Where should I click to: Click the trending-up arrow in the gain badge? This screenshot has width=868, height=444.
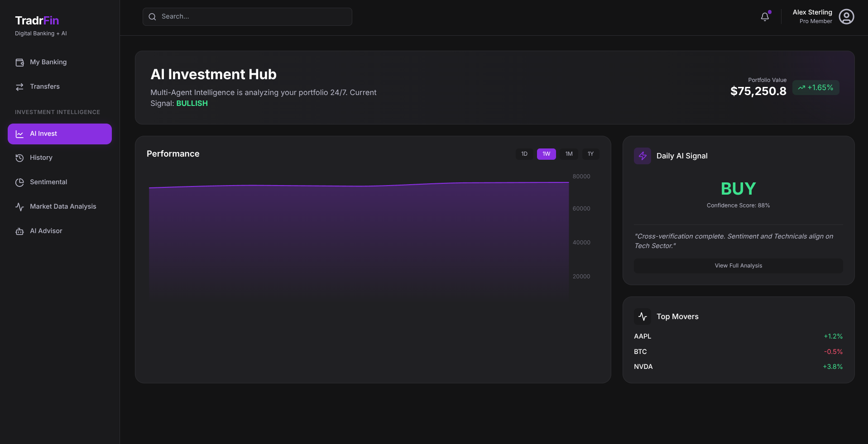(801, 88)
